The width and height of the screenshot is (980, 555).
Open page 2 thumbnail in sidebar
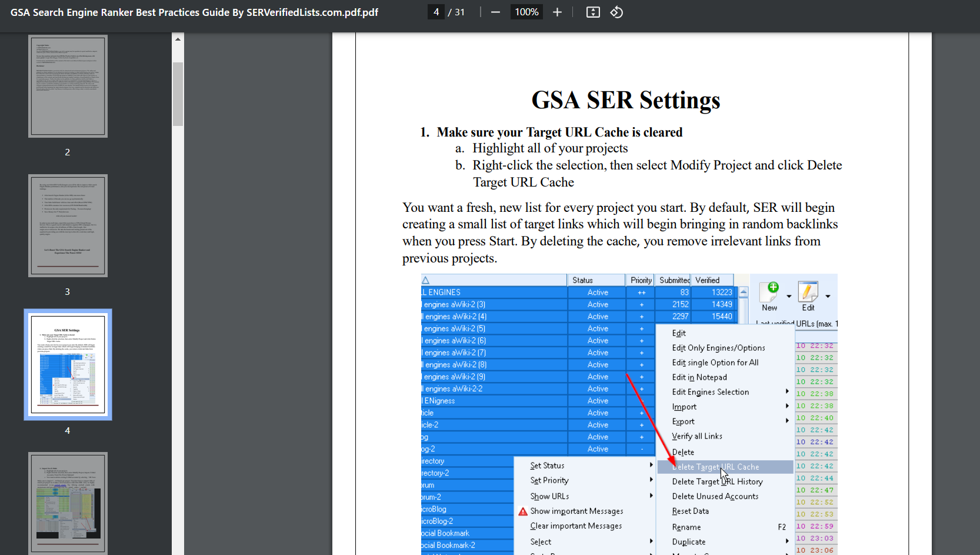[x=68, y=86]
